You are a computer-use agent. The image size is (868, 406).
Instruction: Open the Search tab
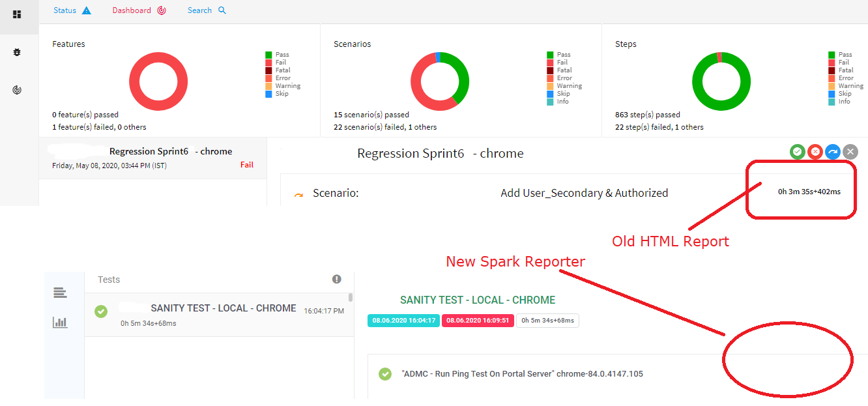(x=201, y=10)
